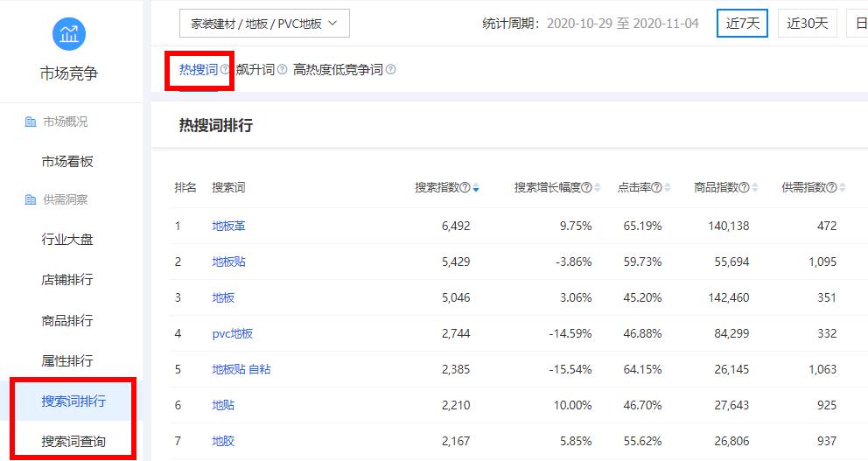Image resolution: width=868 pixels, height=461 pixels.
Task: Open 行业大盘 in the sidebar
Action: coord(67,240)
